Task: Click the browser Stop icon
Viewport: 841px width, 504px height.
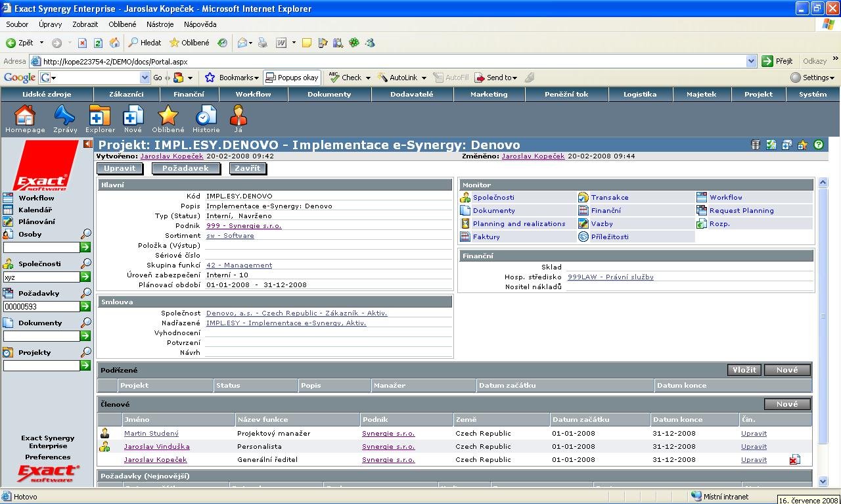Action: click(x=82, y=43)
